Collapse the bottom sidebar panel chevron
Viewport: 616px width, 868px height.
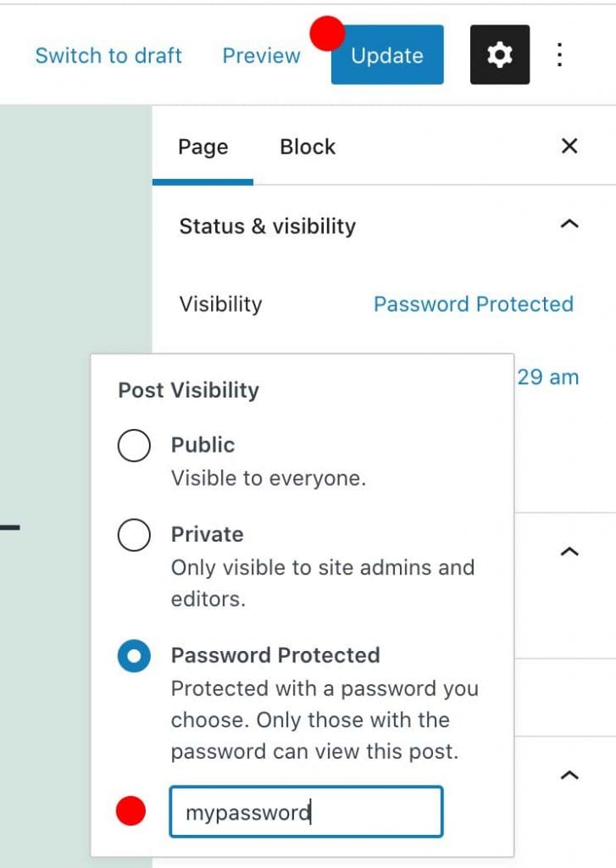point(569,775)
